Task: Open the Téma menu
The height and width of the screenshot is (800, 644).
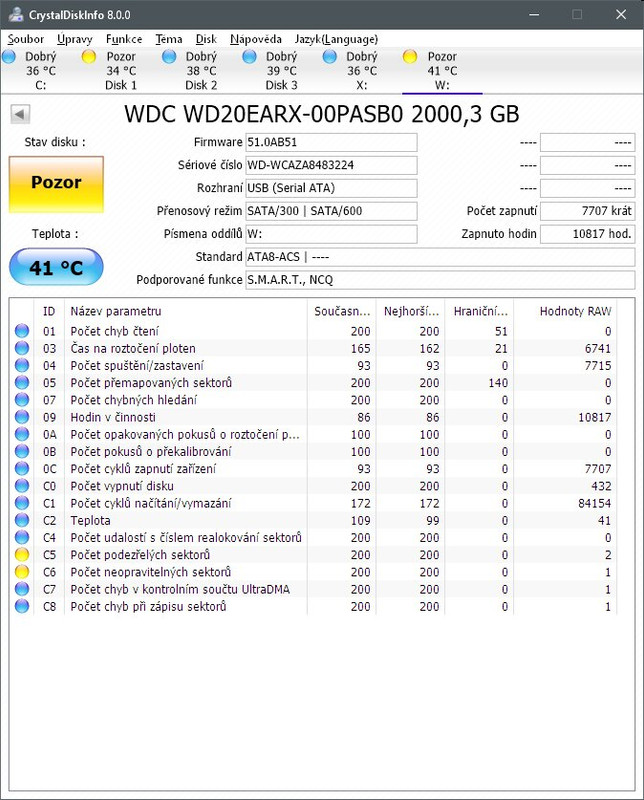Action: pyautogui.click(x=169, y=39)
